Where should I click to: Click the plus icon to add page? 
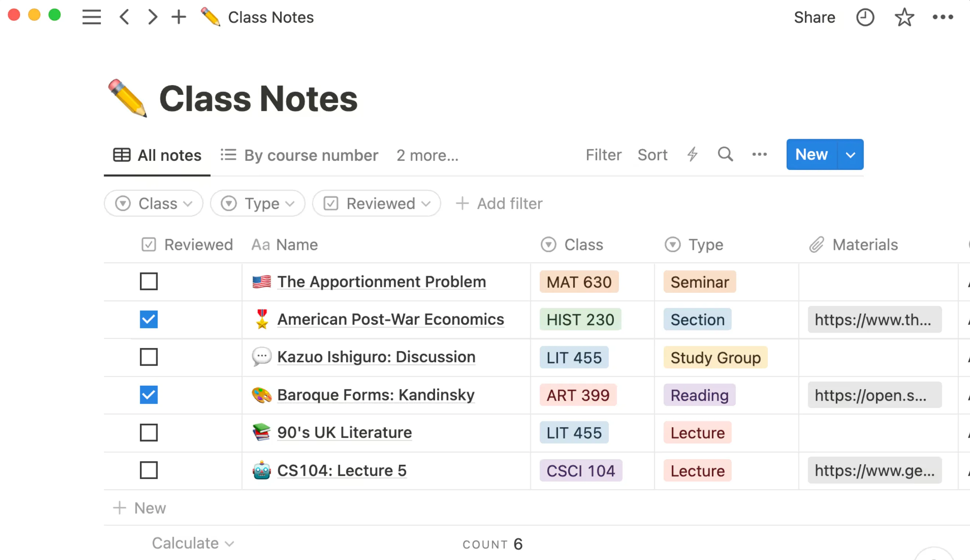[x=179, y=17]
